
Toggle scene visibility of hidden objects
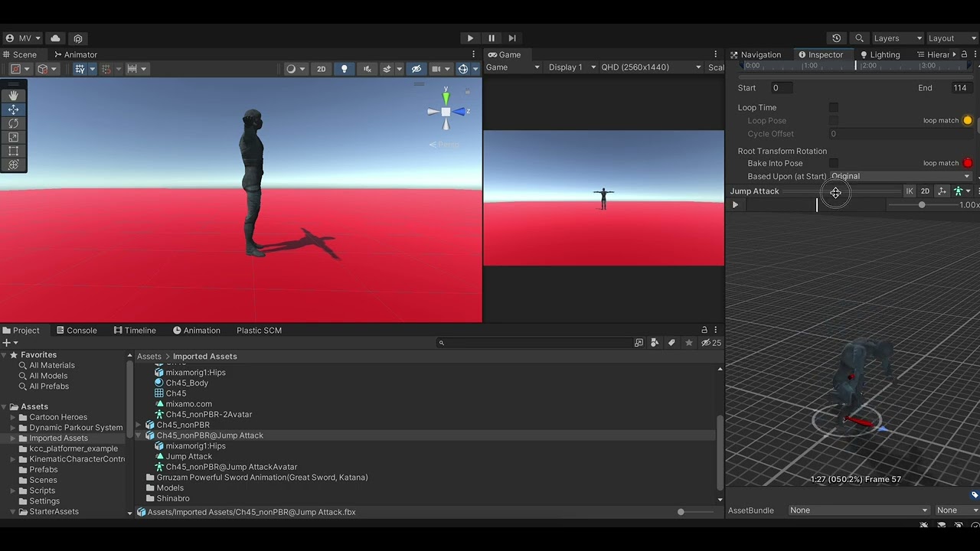[x=416, y=69]
